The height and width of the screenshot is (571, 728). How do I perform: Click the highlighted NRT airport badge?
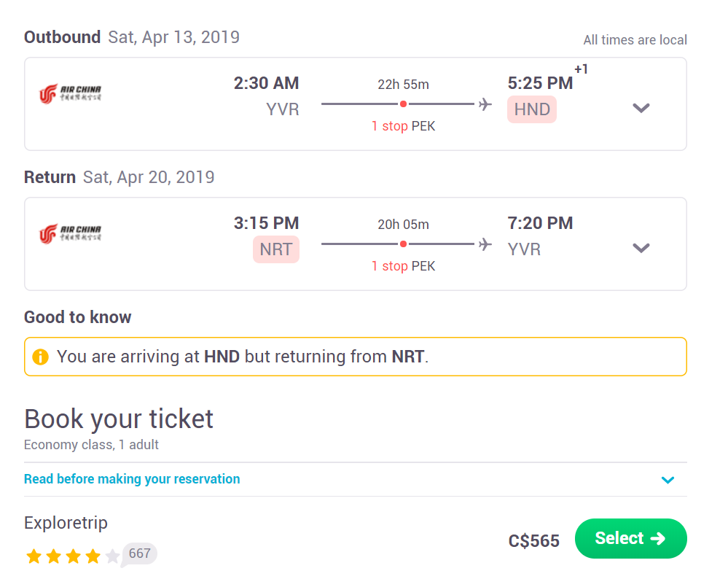[276, 249]
